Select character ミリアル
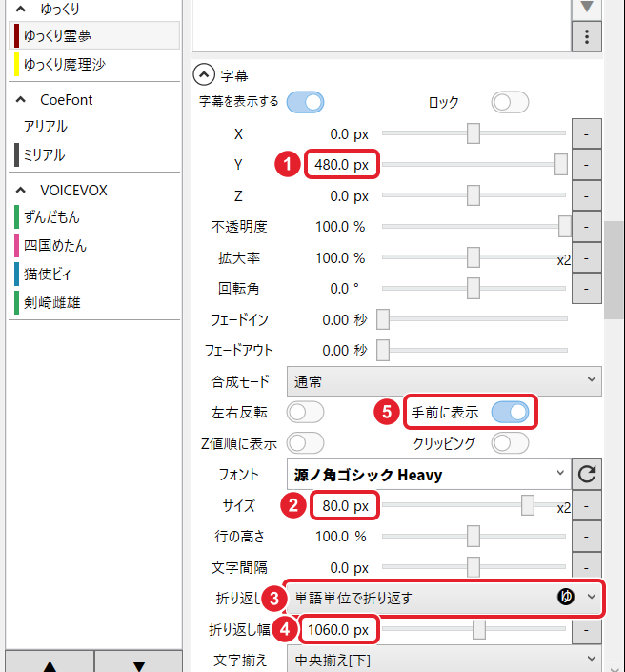The height and width of the screenshot is (672, 625). [x=94, y=155]
